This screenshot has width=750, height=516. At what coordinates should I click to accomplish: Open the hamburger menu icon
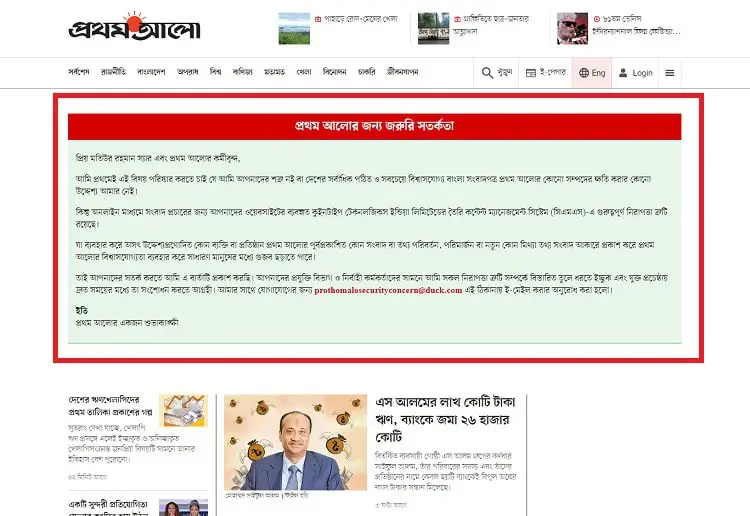[670, 73]
